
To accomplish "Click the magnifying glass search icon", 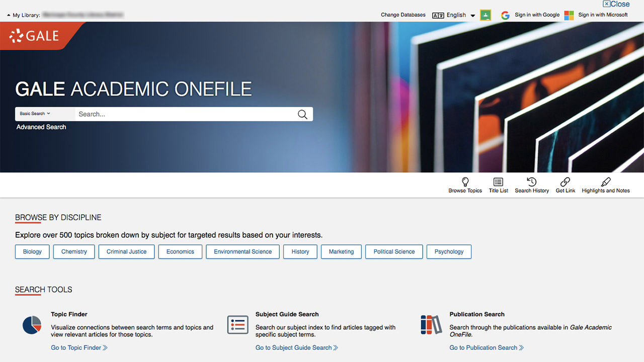I will (302, 114).
